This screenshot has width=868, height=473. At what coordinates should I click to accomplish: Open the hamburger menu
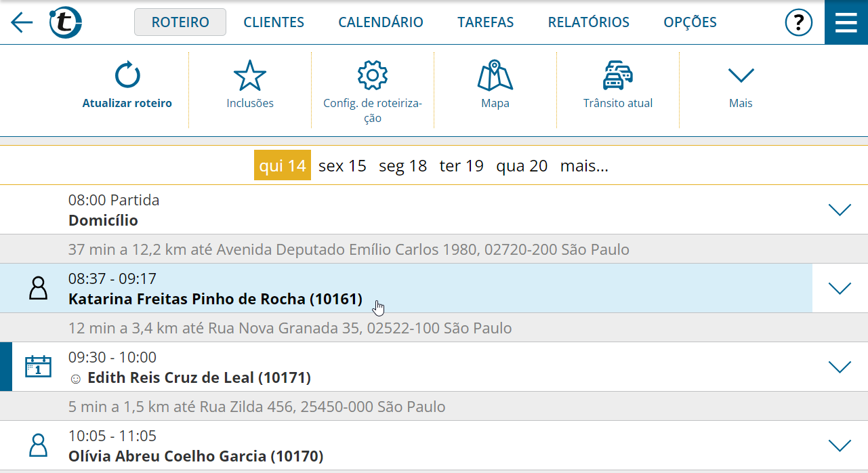point(846,22)
